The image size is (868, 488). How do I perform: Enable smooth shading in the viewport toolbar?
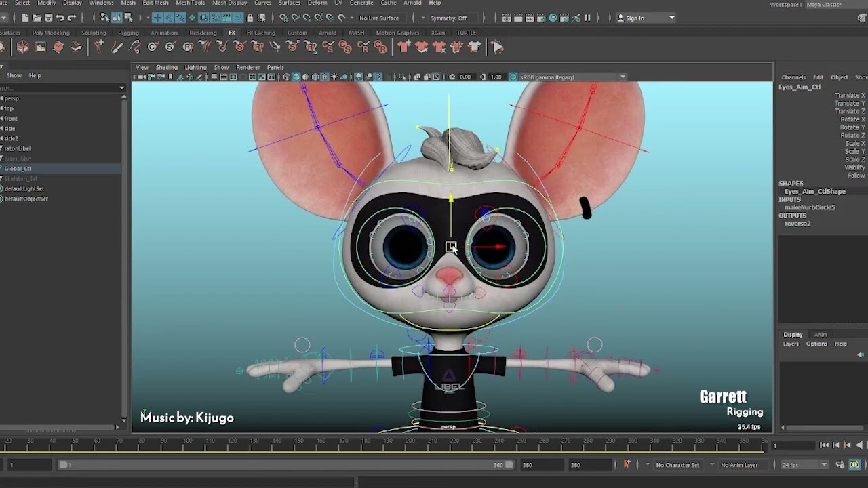pos(297,77)
